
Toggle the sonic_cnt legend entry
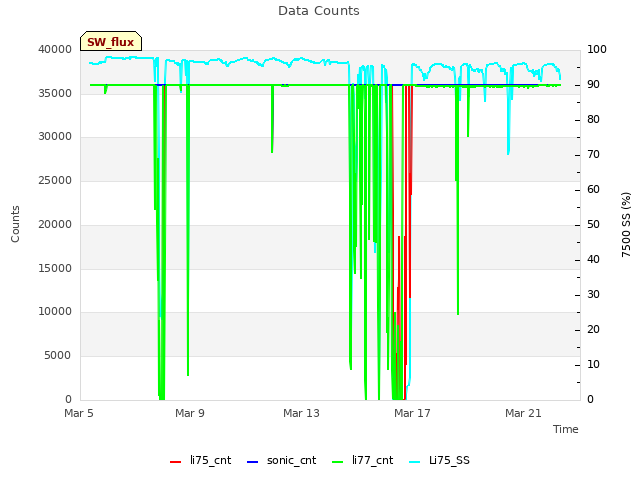pos(282,460)
